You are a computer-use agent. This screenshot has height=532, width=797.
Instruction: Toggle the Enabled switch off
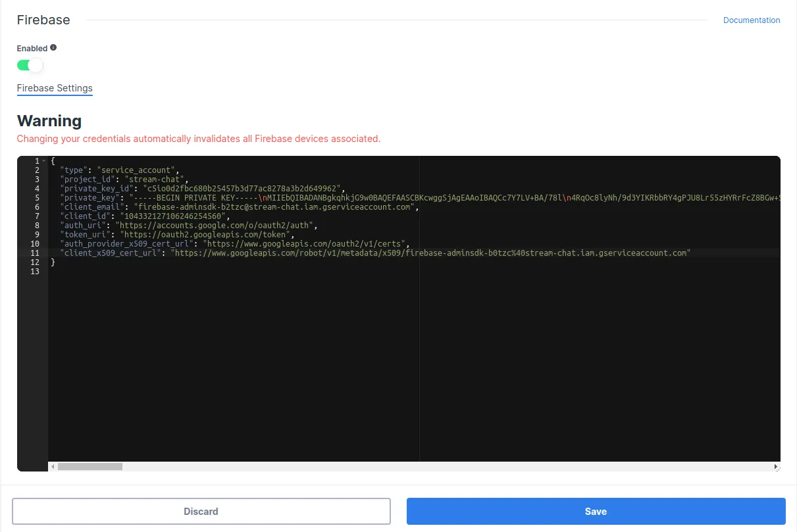tap(30, 65)
